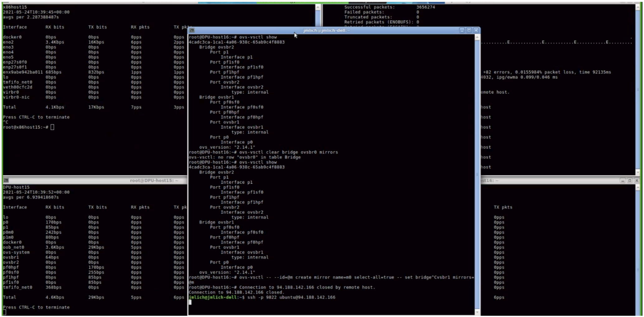Click the 'ssh -p 9822 ubuntu@94.188.142.166' command
This screenshot has width=644, height=317.
point(291,297)
